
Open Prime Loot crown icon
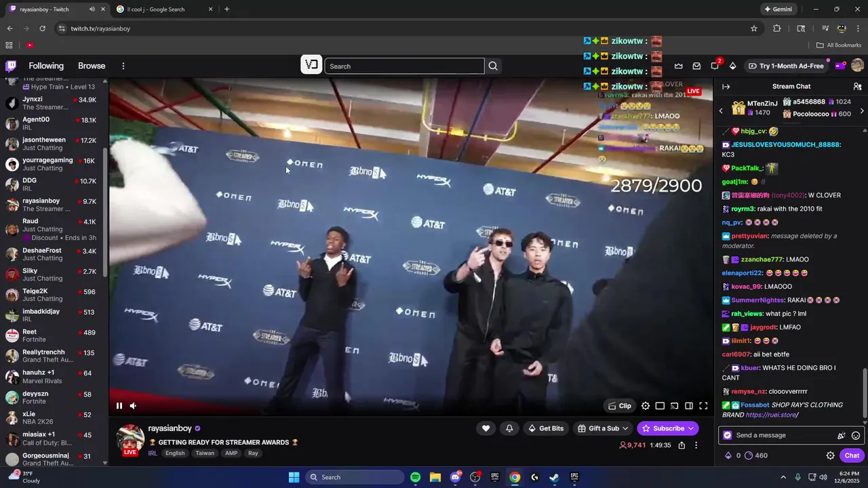point(678,66)
